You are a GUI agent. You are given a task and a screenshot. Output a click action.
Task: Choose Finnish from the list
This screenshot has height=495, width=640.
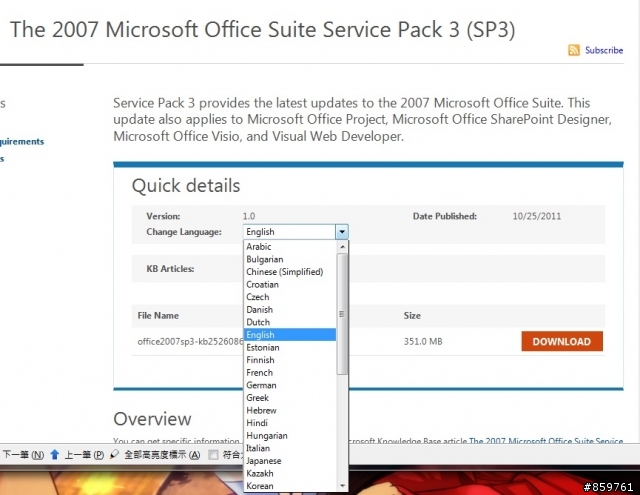point(260,360)
